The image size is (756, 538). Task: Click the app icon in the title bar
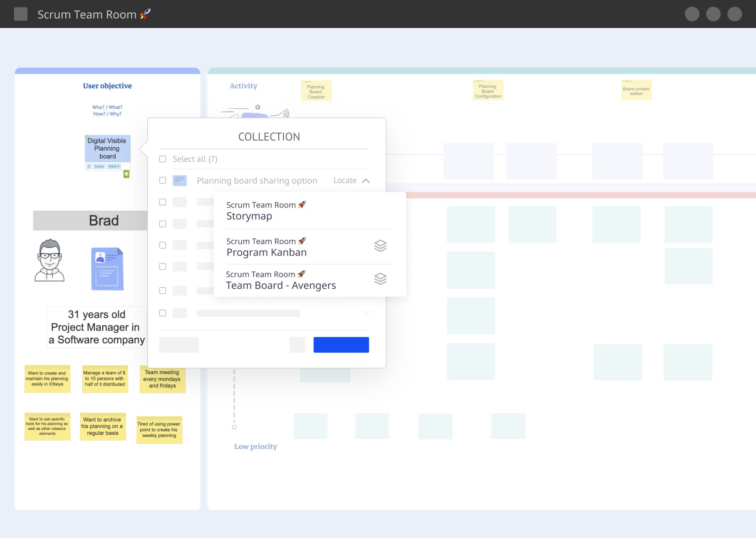click(x=21, y=14)
